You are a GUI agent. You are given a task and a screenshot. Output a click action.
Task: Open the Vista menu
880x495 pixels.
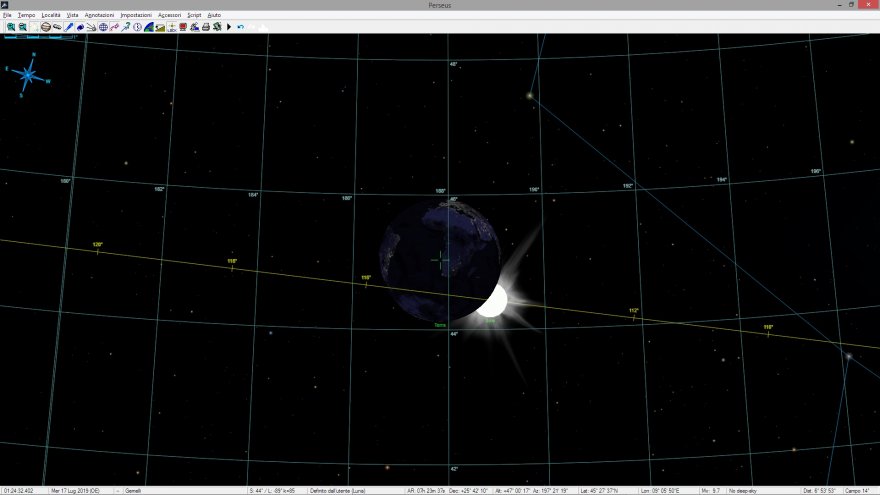(x=72, y=16)
